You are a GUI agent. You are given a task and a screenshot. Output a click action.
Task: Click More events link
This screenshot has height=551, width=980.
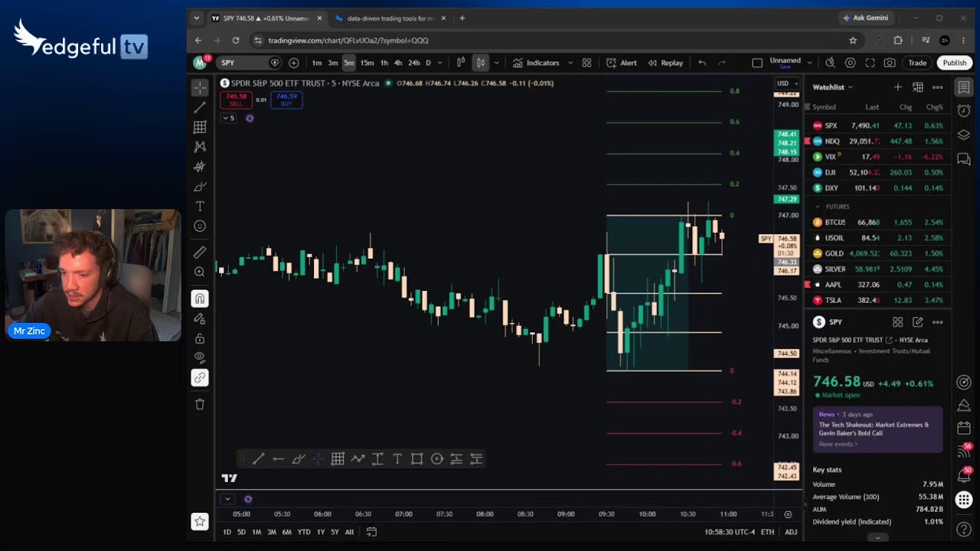[838, 444]
